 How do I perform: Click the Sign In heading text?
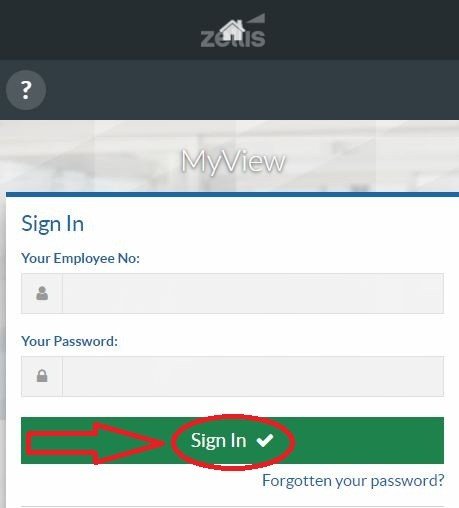tap(52, 224)
